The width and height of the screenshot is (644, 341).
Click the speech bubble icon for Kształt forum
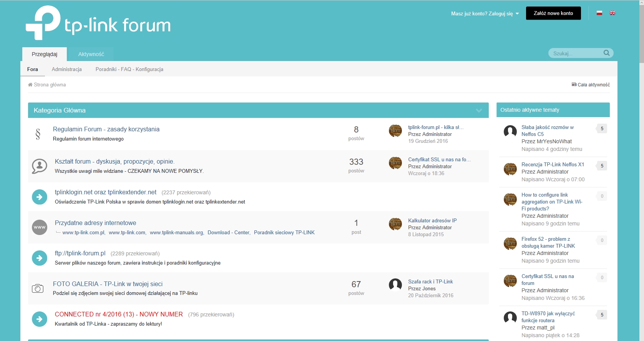pos(39,166)
